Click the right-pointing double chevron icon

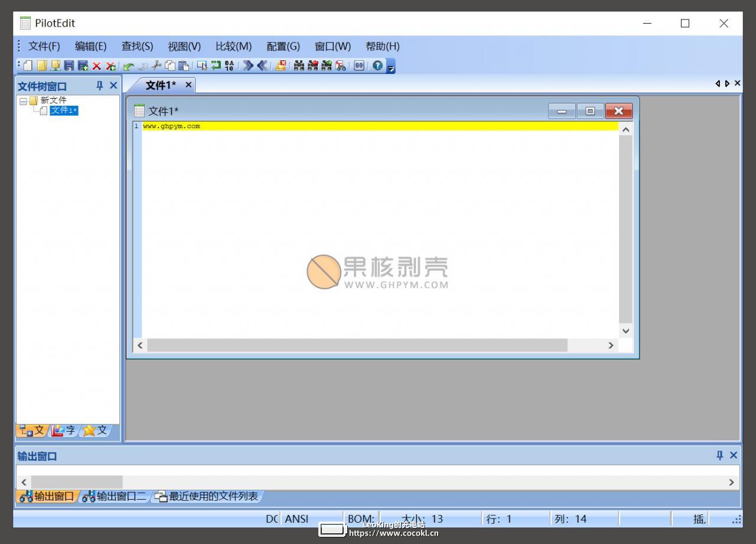pyautogui.click(x=248, y=66)
